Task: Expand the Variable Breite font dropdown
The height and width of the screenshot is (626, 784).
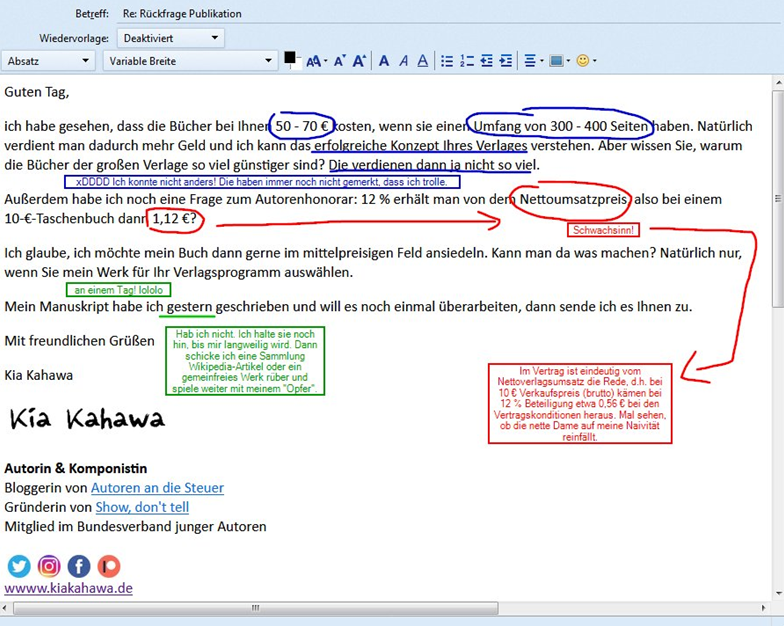Action: [190, 61]
